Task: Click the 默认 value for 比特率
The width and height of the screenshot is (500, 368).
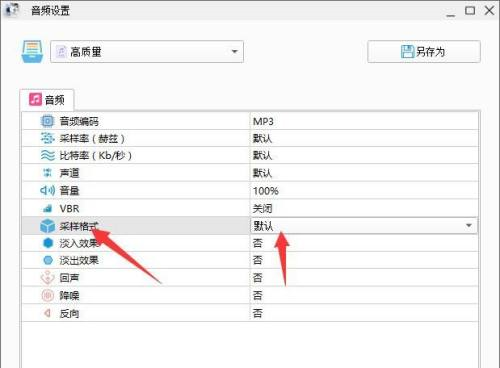Action: point(262,156)
